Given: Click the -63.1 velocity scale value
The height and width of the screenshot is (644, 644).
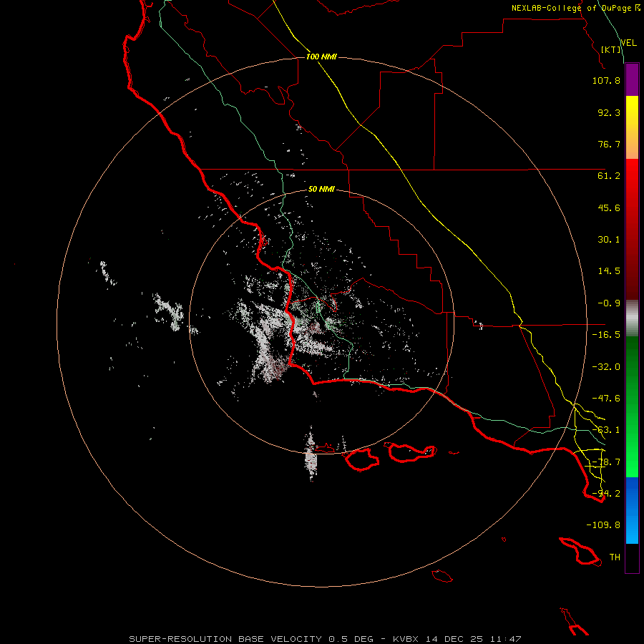Looking at the screenshot, I should pos(606,430).
